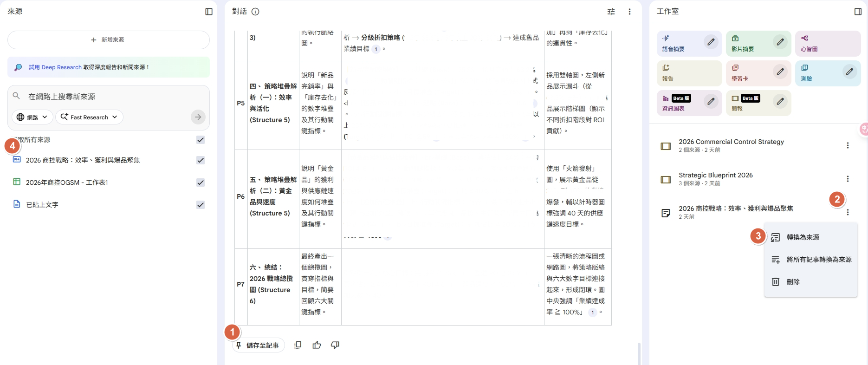Select 刪除 in the context menu
Screen dimensions: 868x365
tap(793, 282)
